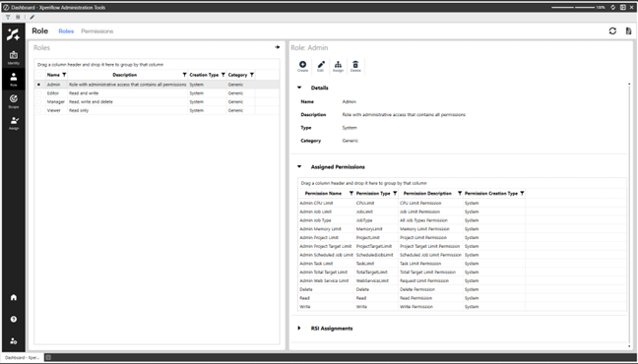Open the Assign section in sidebar
638x364 pixels.
[x=14, y=123]
